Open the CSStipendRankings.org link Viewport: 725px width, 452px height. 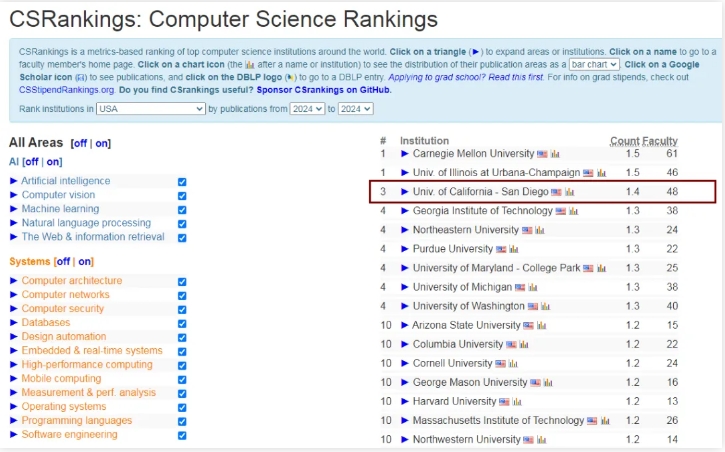pos(67,90)
